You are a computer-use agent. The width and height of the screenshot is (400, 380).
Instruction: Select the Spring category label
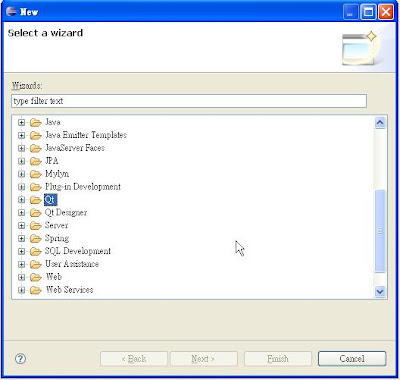(57, 238)
